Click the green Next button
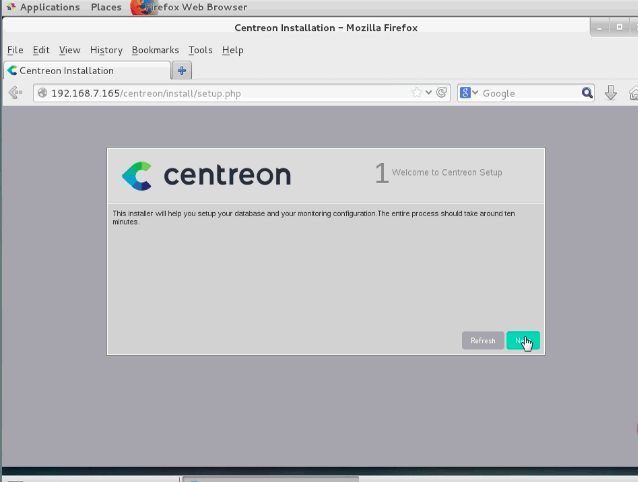638x482 pixels. (x=523, y=340)
